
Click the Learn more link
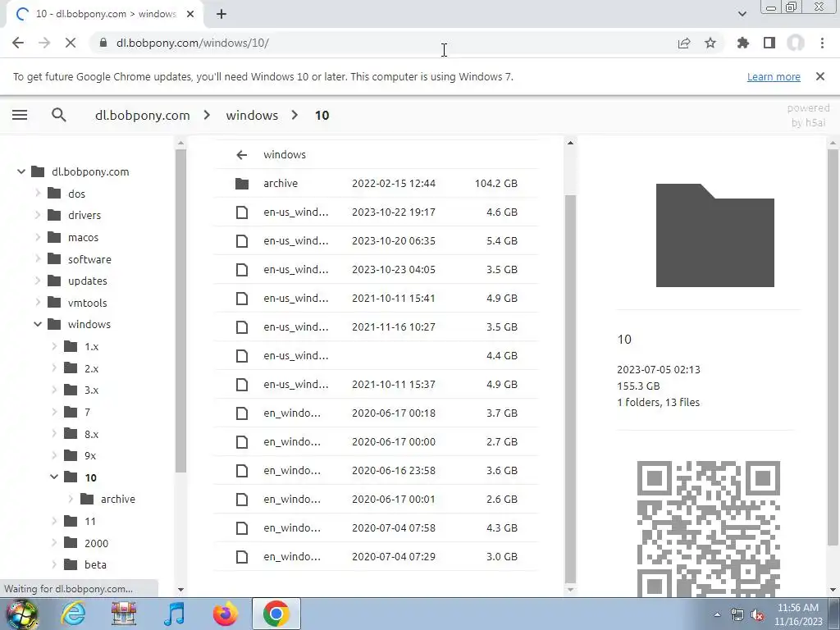[x=774, y=76]
